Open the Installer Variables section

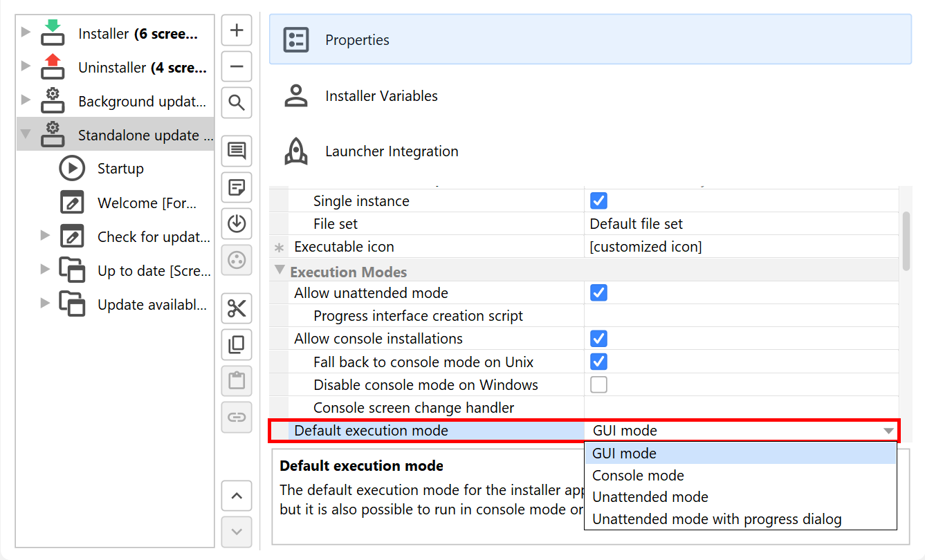pyautogui.click(x=381, y=96)
